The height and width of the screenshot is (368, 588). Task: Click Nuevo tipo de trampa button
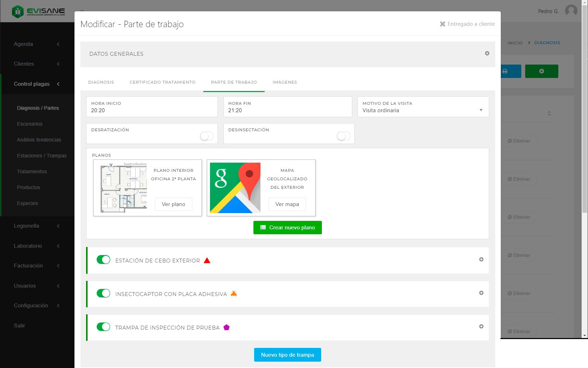(287, 355)
